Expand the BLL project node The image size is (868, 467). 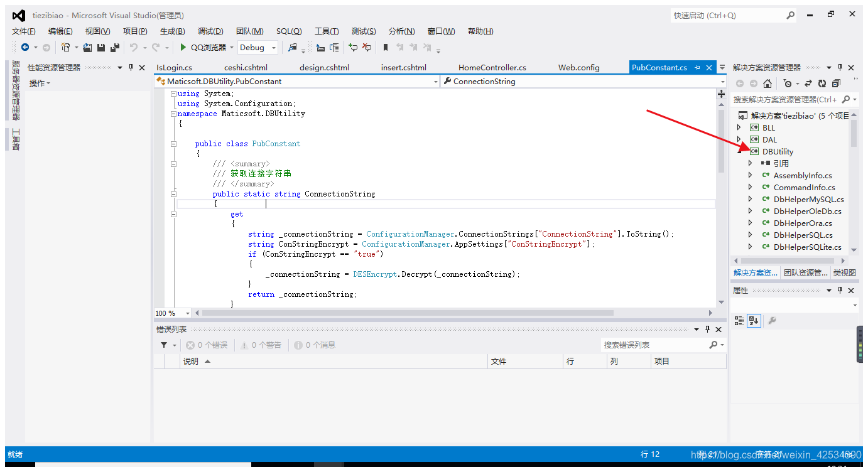point(739,127)
